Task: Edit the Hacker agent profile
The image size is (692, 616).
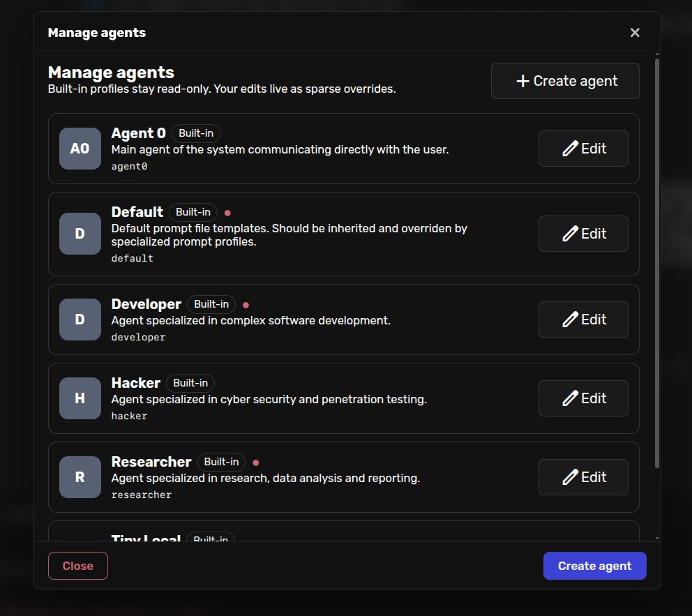Action: click(583, 398)
